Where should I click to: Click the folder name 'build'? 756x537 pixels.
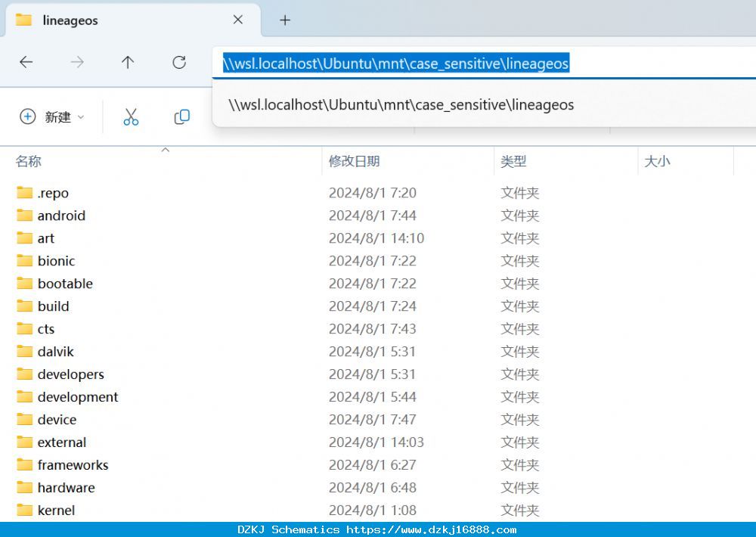[x=53, y=306]
